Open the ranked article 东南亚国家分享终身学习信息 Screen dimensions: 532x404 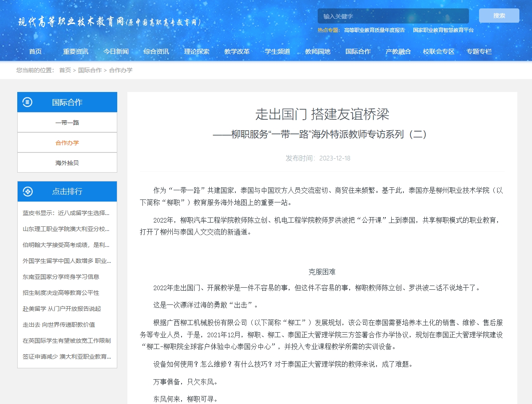tap(61, 277)
